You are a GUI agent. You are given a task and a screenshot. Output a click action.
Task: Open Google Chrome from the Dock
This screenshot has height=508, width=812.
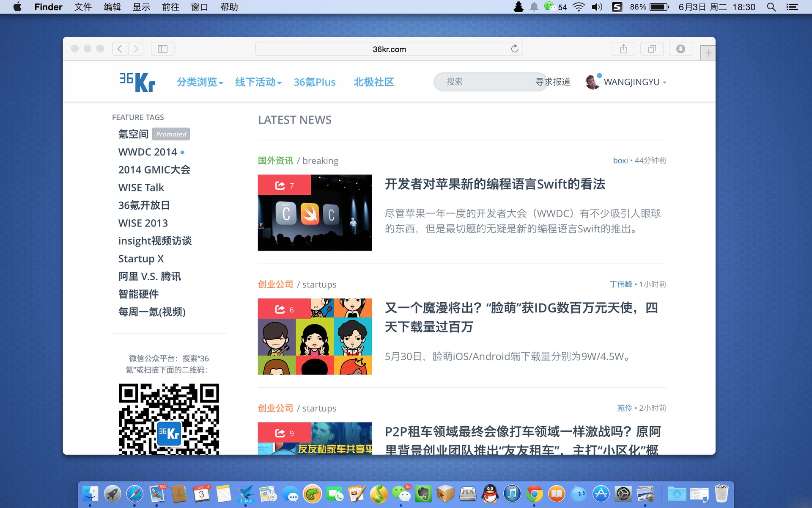[x=534, y=494]
